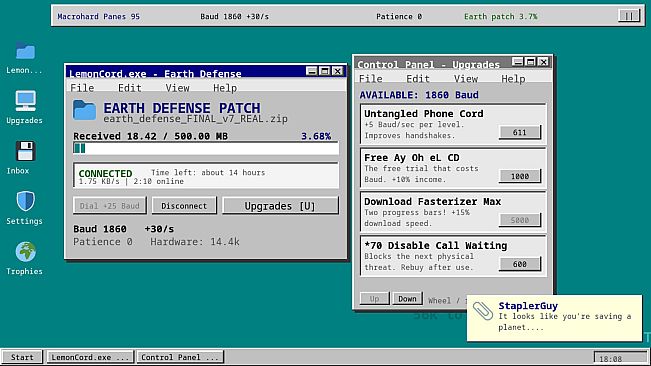Click the taskbar clock showing 18:08

620,359
